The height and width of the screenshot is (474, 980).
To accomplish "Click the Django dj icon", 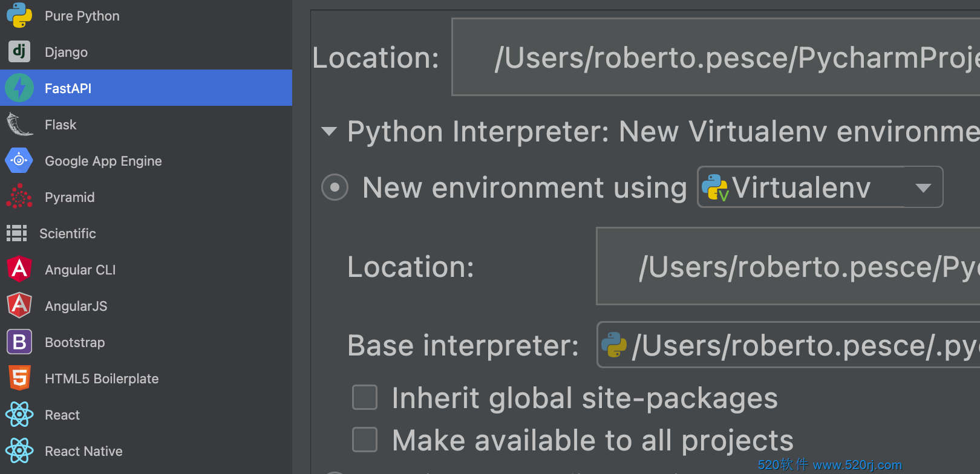I will point(19,52).
